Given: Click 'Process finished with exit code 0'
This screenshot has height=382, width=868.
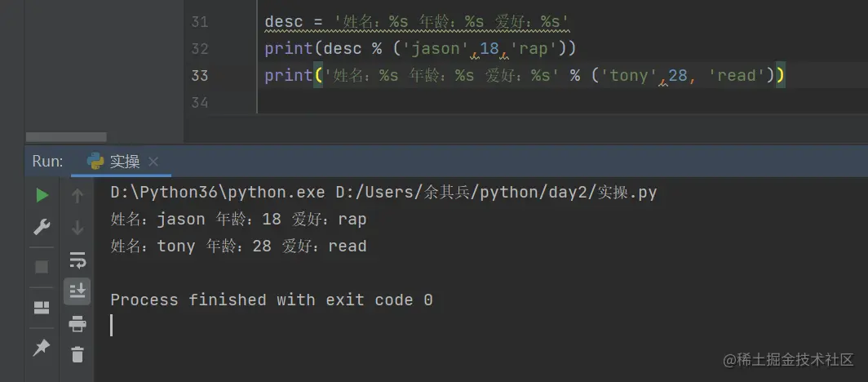Looking at the screenshot, I should click(271, 300).
